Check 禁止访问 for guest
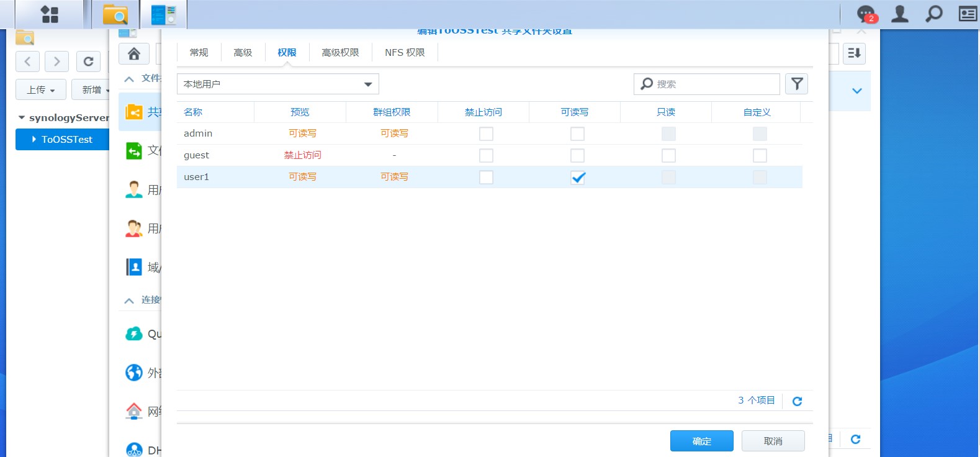Viewport: 980px width, 457px height. point(486,155)
